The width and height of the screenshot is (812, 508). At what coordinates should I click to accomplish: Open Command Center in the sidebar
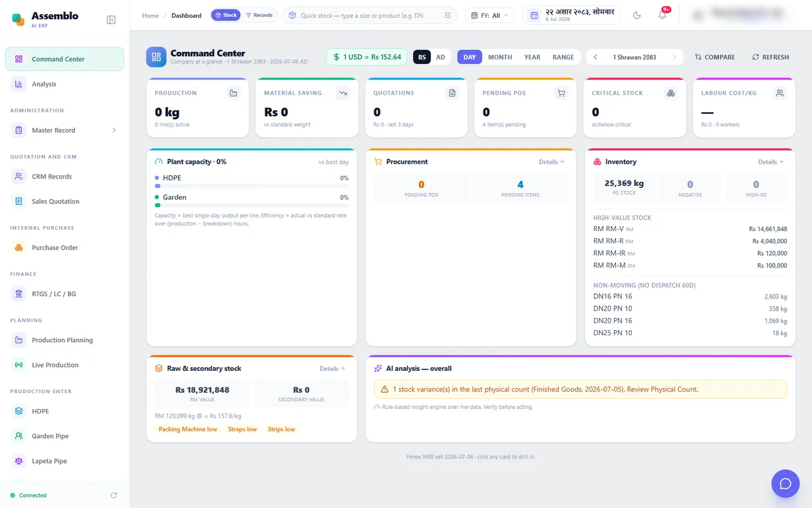click(65, 59)
